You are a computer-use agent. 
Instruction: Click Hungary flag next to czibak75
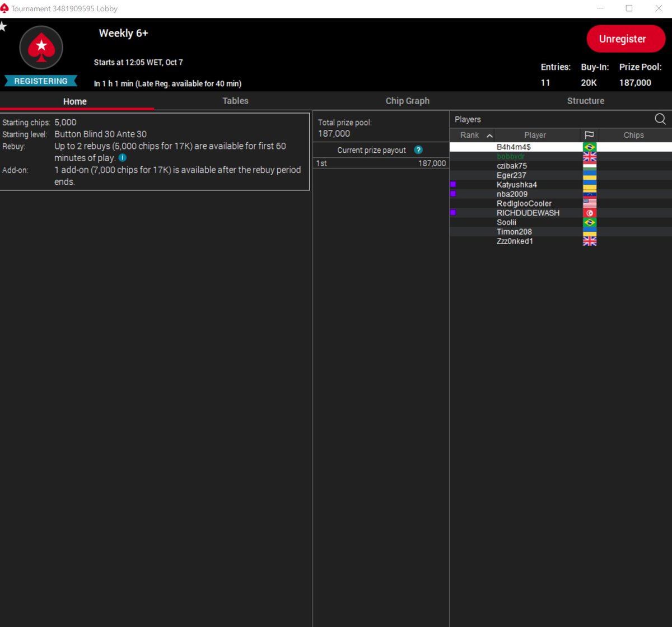pos(589,166)
